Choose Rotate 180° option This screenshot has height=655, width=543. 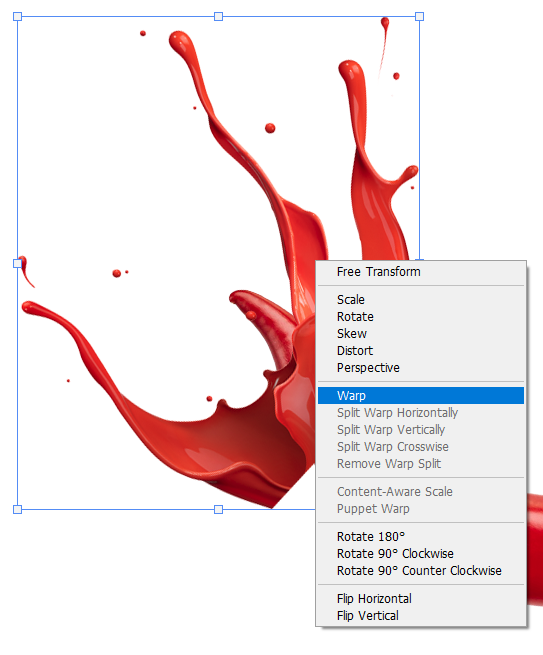(421, 536)
